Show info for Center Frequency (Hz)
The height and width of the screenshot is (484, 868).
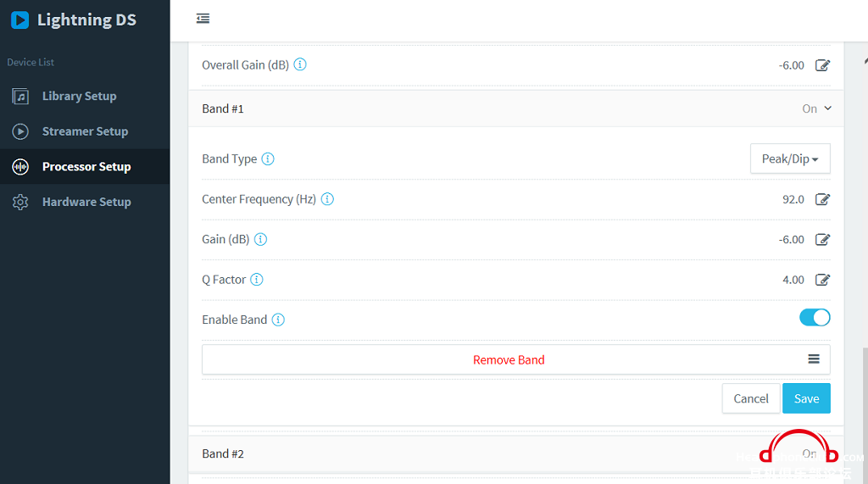pyautogui.click(x=327, y=199)
